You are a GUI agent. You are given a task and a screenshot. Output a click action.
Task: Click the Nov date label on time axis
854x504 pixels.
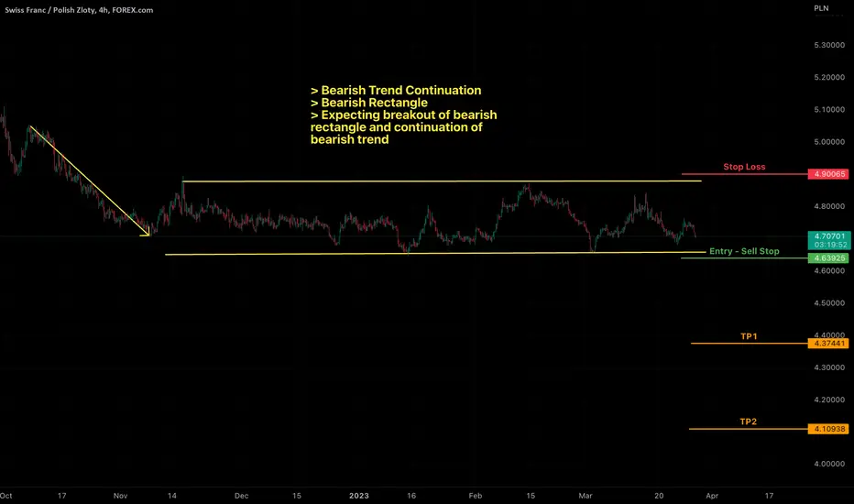[120, 496]
